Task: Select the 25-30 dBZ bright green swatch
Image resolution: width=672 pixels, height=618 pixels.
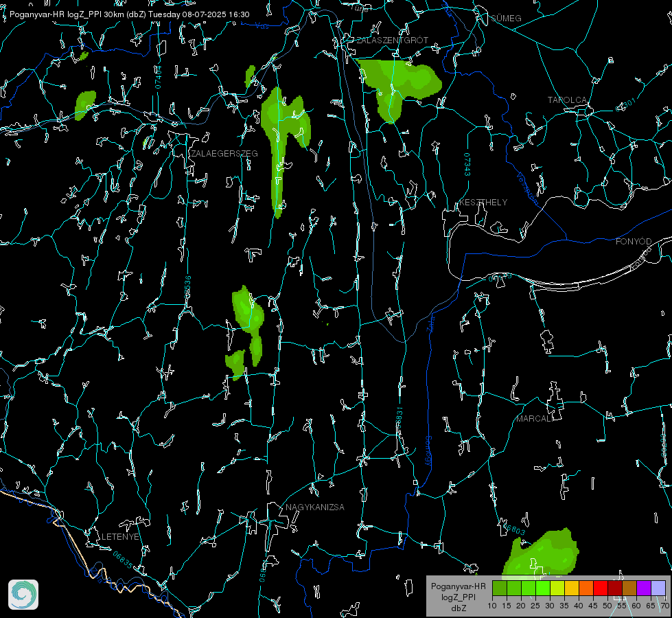Action: click(543, 588)
